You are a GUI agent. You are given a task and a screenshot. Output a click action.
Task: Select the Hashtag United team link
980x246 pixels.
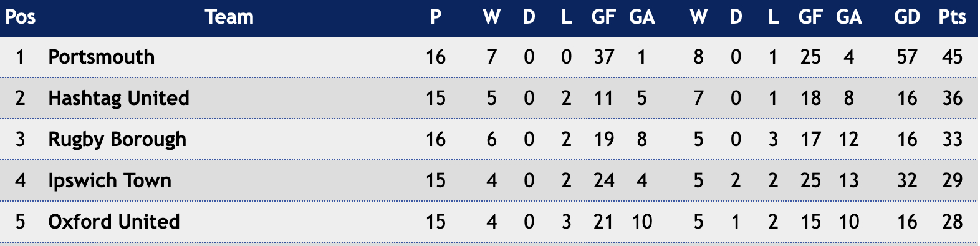point(118,98)
